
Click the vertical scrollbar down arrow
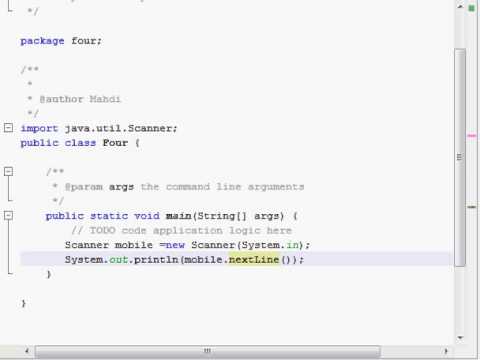[x=460, y=338]
